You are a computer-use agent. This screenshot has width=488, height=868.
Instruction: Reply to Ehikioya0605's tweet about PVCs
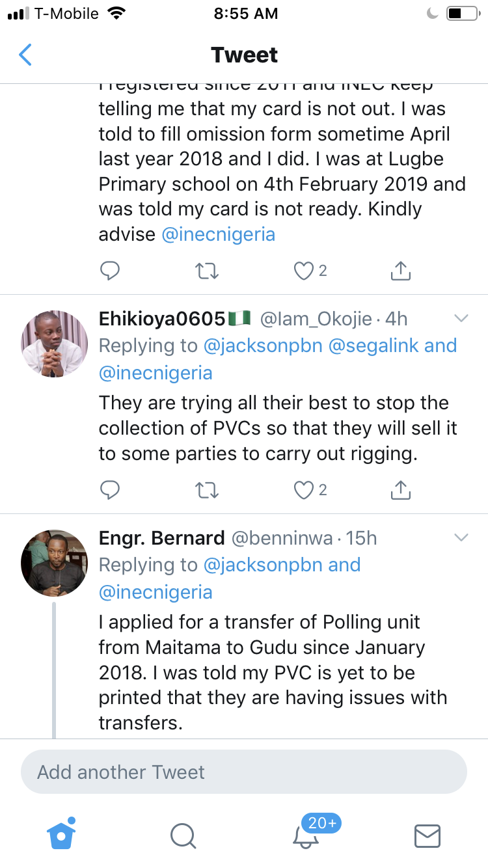[x=110, y=490]
